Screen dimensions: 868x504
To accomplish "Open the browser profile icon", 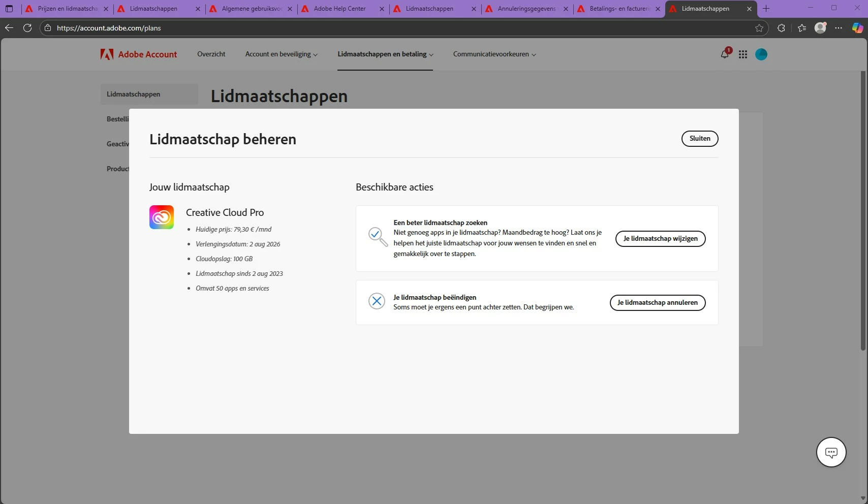I will pos(820,28).
